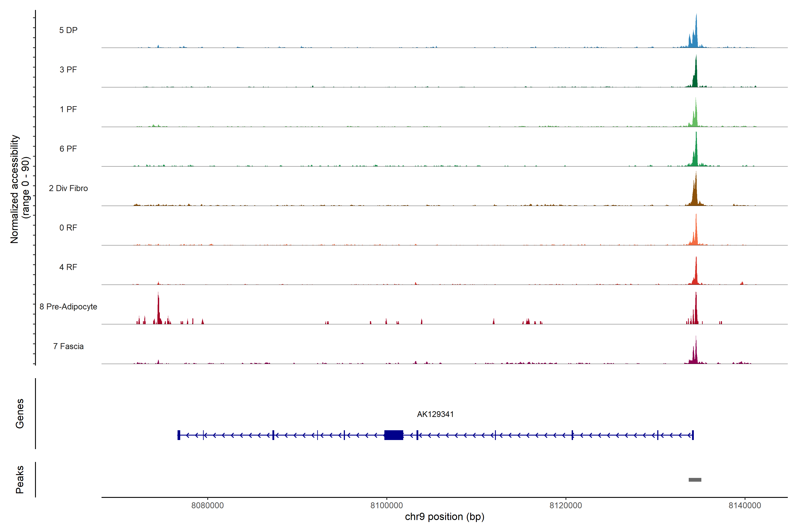Click the AK129341 gene name label
Screen dimensions: 798x532
(x=435, y=414)
